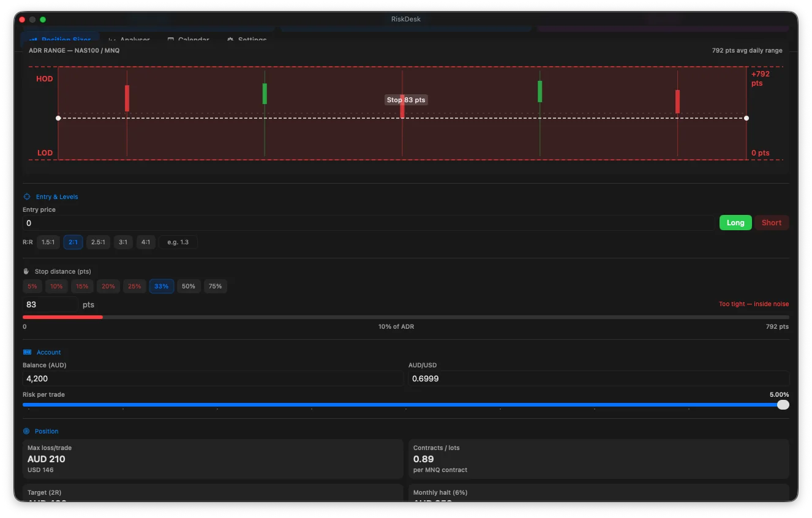812x518 pixels.
Task: Switch to the Analyser tab
Action: 129,40
